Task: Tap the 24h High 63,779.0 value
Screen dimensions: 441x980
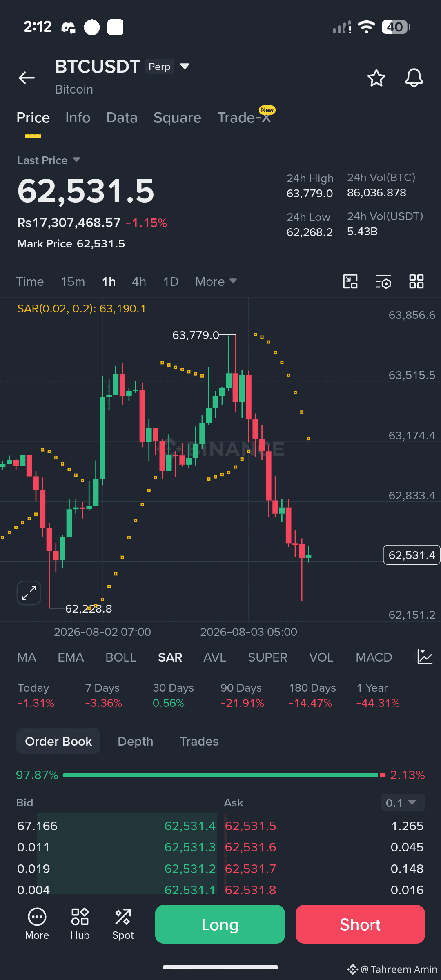Action: (310, 193)
